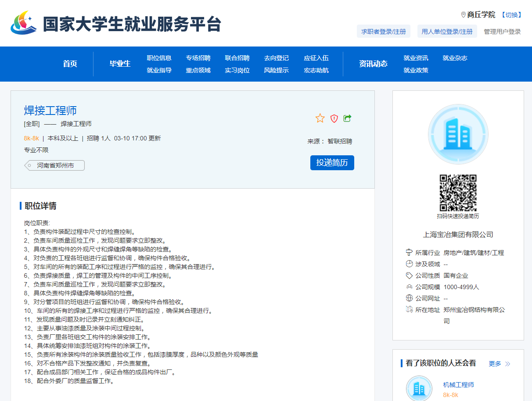Click the 机械工程师 company avatar icon
Viewport: 532px width, 401px height.
[x=419, y=388]
